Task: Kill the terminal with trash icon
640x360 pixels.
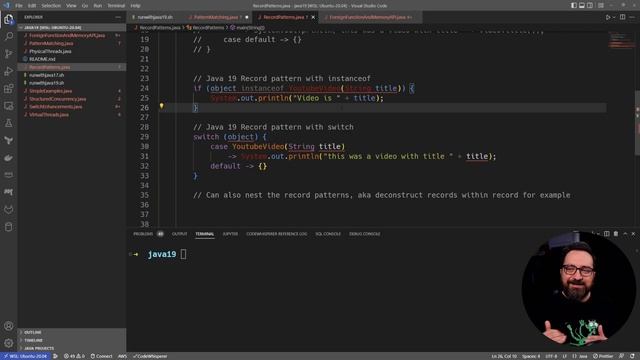Action: click(x=616, y=234)
